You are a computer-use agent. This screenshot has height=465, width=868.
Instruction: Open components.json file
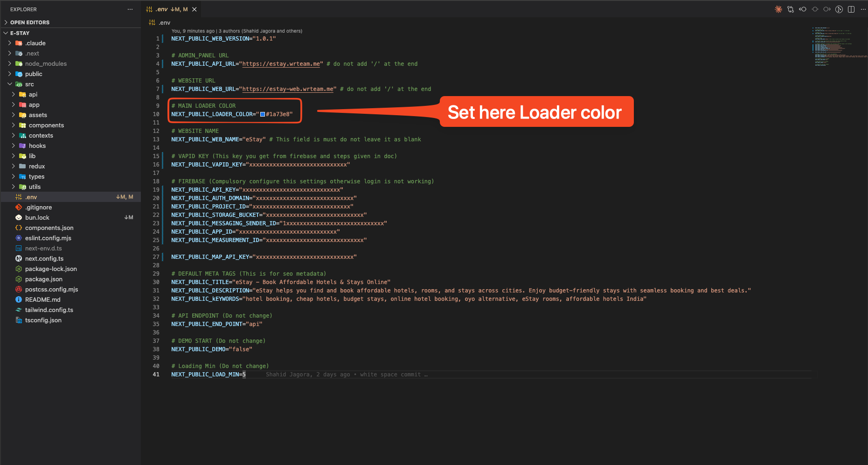[x=70, y=228]
